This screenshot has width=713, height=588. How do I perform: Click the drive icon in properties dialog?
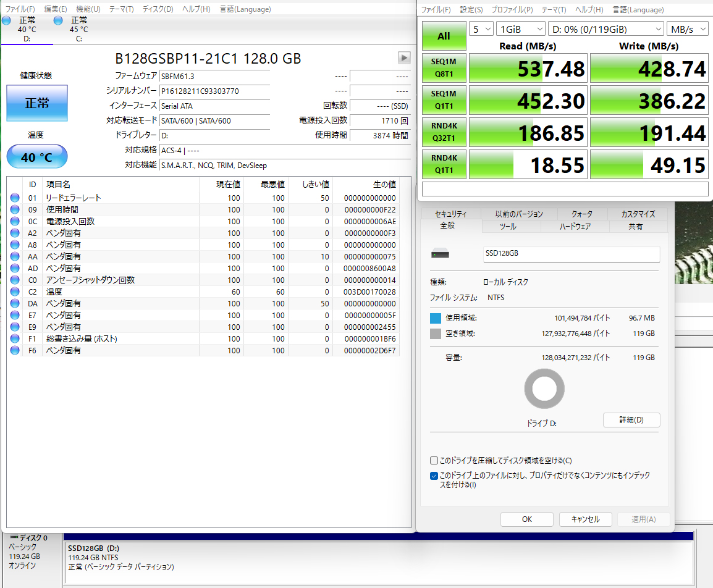click(441, 254)
